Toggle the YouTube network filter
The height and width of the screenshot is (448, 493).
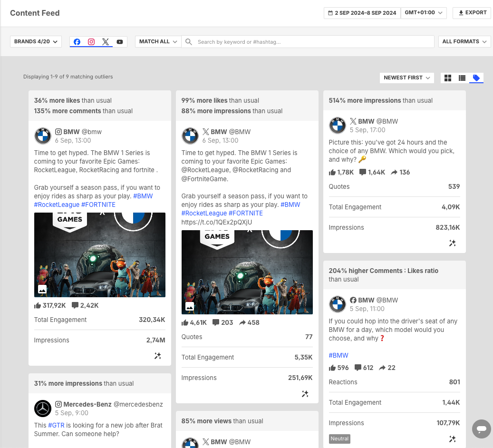coord(120,42)
